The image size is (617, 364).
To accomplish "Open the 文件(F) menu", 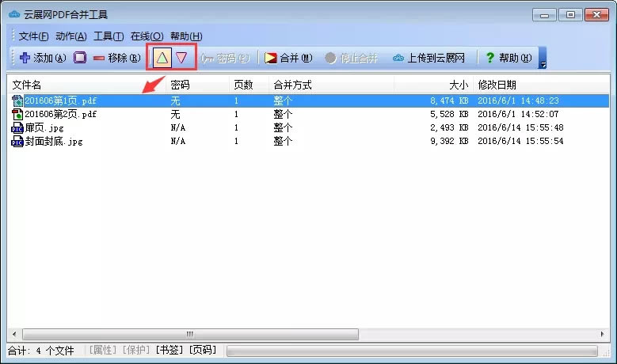I will click(x=33, y=36).
